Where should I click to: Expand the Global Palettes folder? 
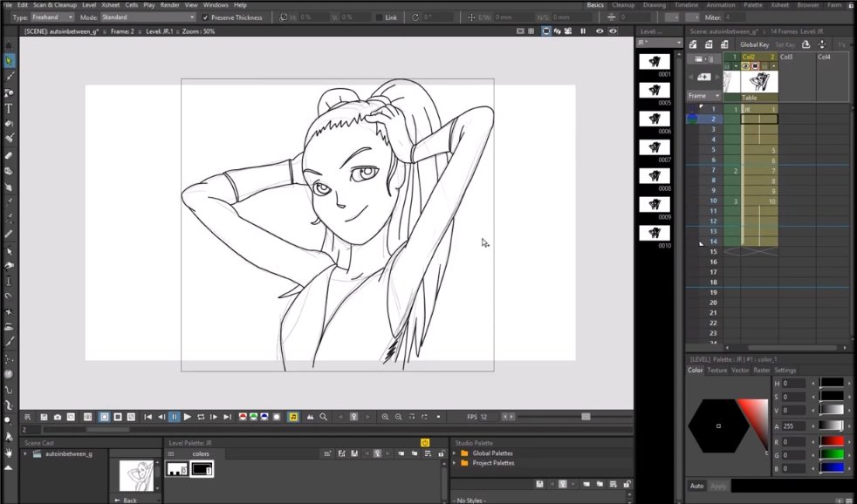[454, 453]
